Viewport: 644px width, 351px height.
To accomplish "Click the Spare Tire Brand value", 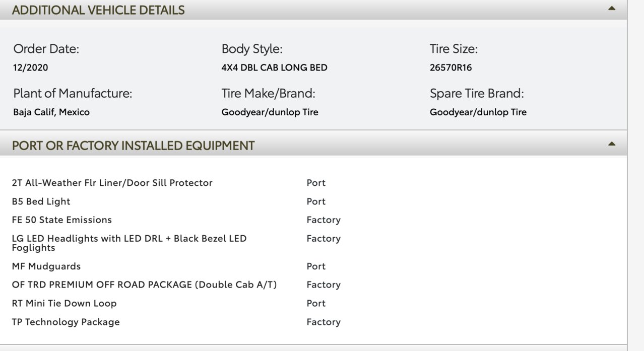I will (x=478, y=112).
